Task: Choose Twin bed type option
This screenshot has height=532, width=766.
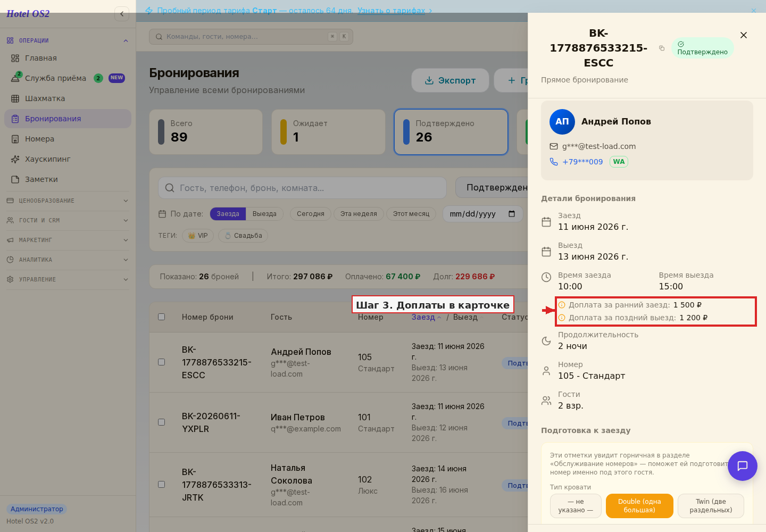Action: (711, 506)
